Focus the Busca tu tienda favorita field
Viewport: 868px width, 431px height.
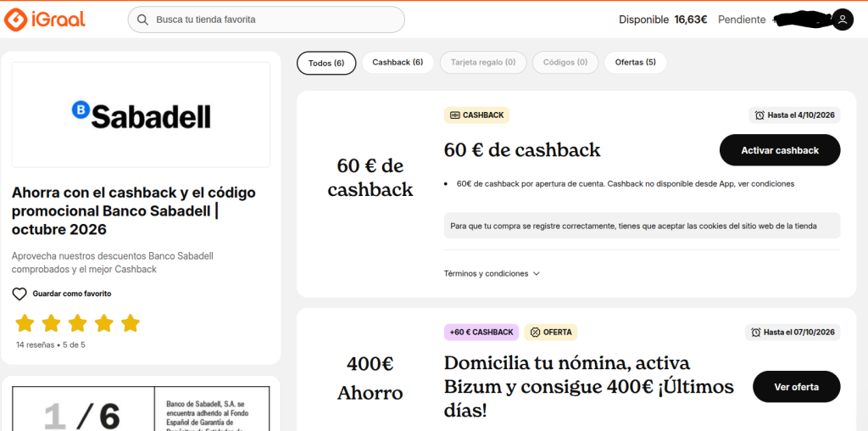click(266, 20)
